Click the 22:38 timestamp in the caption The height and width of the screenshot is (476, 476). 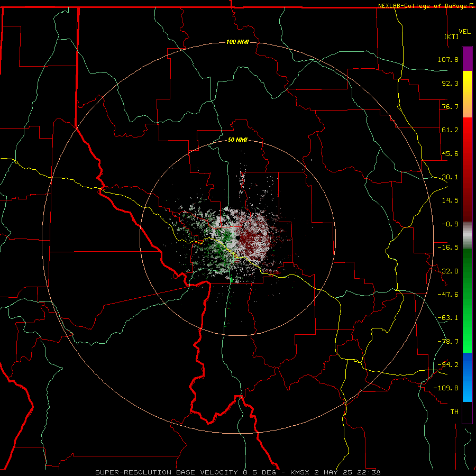(x=369, y=472)
